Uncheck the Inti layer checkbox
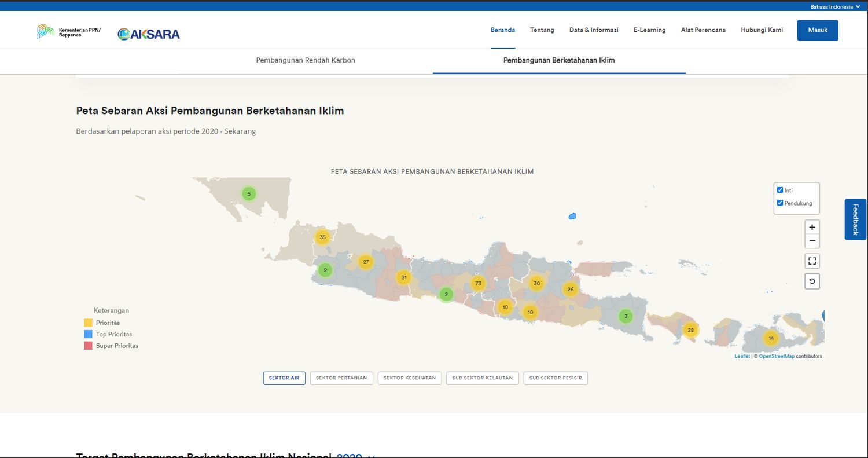The width and height of the screenshot is (868, 458). pyautogui.click(x=780, y=190)
